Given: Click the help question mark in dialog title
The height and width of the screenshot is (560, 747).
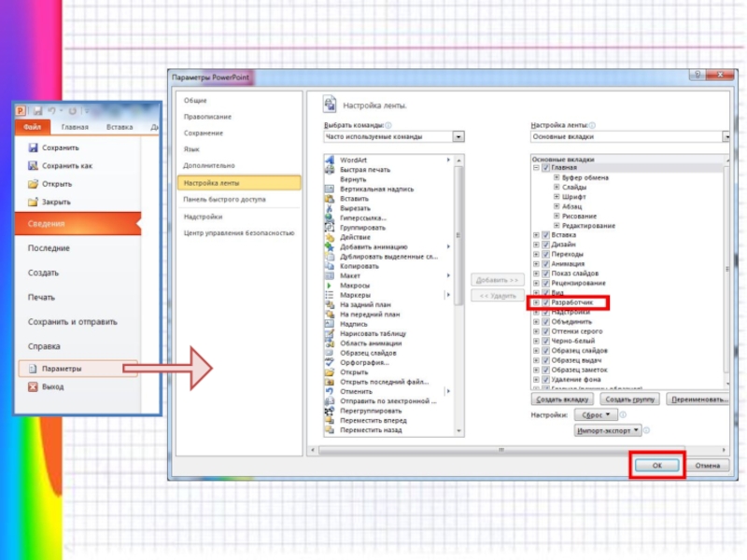Looking at the screenshot, I should 698,75.
